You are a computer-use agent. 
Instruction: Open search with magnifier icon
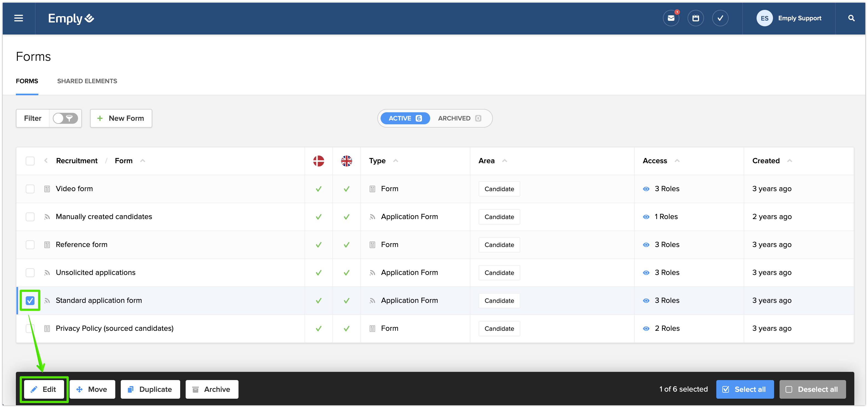tap(851, 18)
